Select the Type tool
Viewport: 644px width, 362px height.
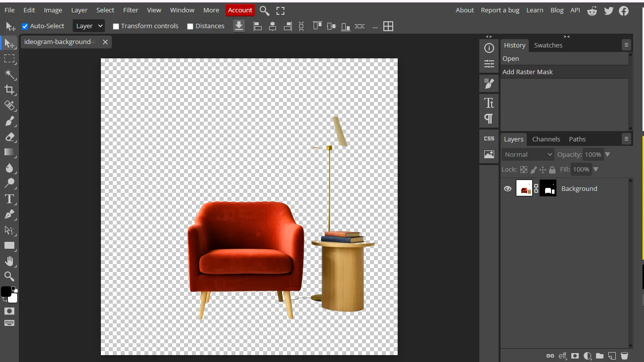click(x=9, y=199)
